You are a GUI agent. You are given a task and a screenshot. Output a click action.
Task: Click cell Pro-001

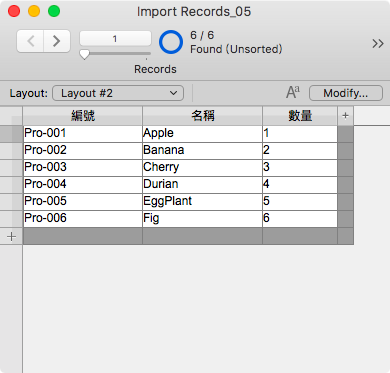coord(83,133)
